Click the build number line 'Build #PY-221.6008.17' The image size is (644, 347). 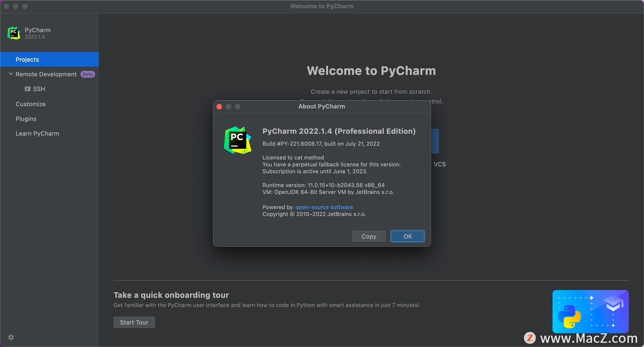[x=321, y=144]
